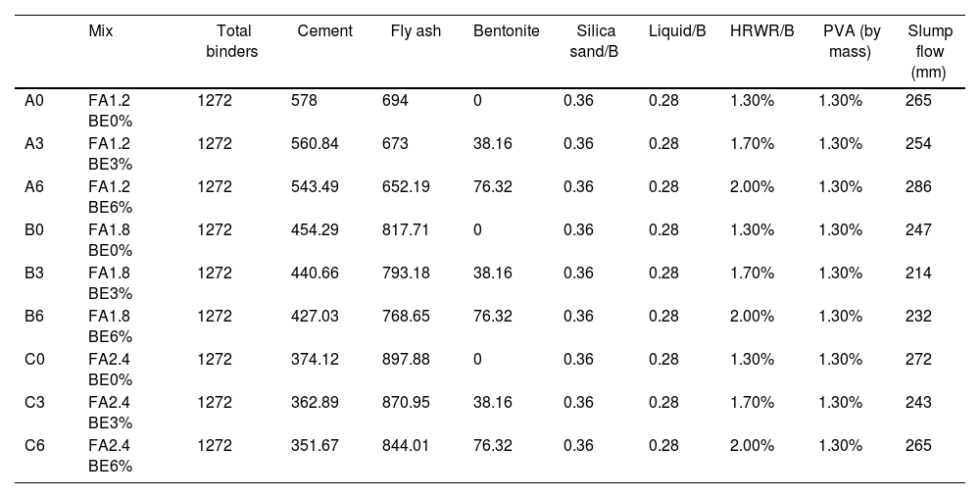
Task: Click the slump flow value 214
Action: tap(918, 273)
